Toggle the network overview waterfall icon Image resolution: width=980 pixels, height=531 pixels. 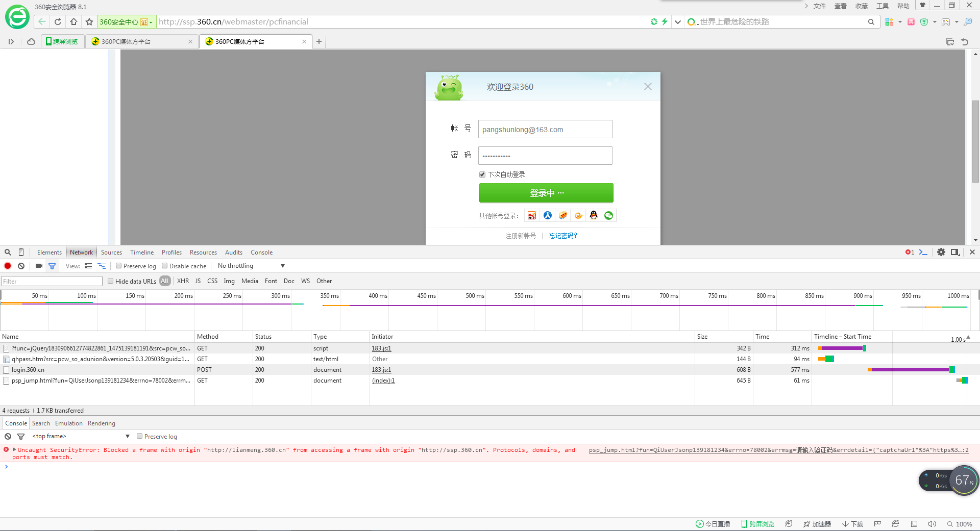102,266
